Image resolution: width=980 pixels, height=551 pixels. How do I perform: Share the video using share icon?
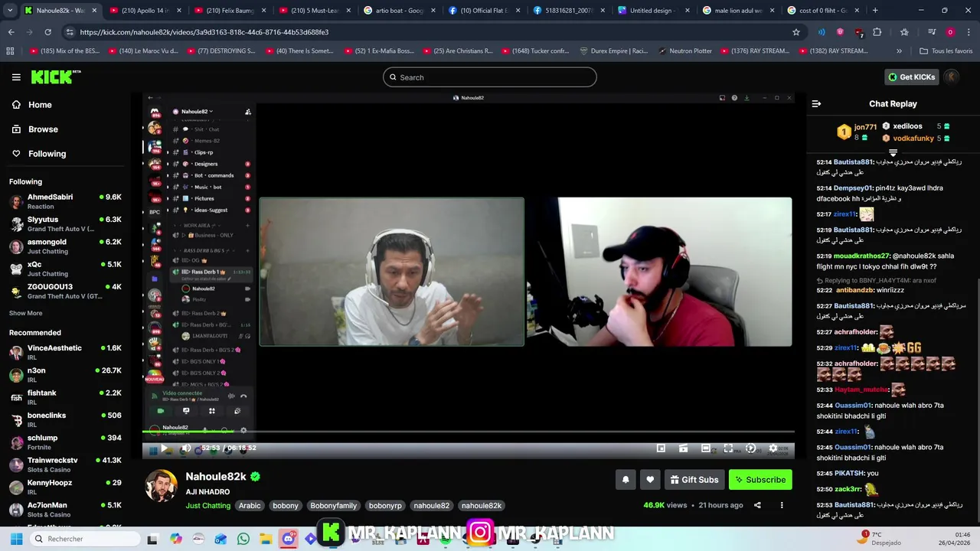pos(757,505)
